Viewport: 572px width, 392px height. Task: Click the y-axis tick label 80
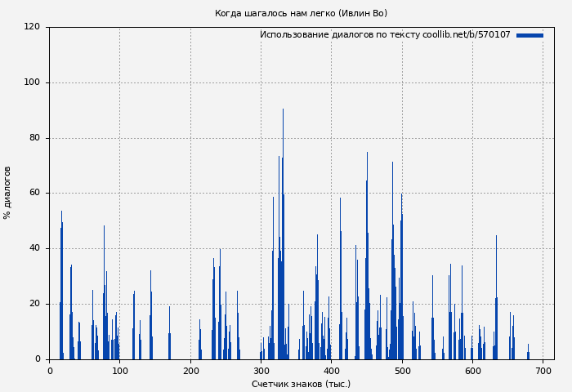coord(34,138)
